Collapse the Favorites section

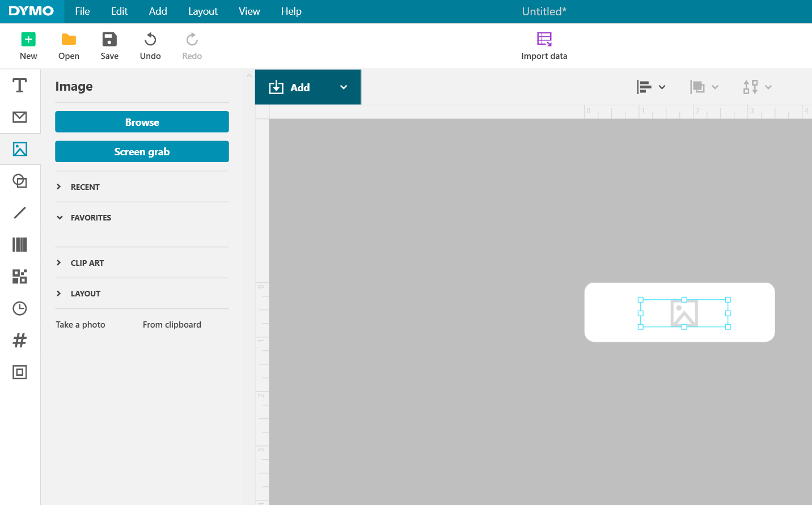pyautogui.click(x=91, y=217)
